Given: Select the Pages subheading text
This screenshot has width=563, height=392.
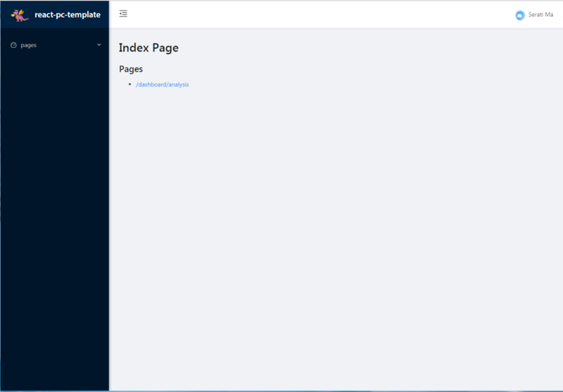Looking at the screenshot, I should coord(131,69).
